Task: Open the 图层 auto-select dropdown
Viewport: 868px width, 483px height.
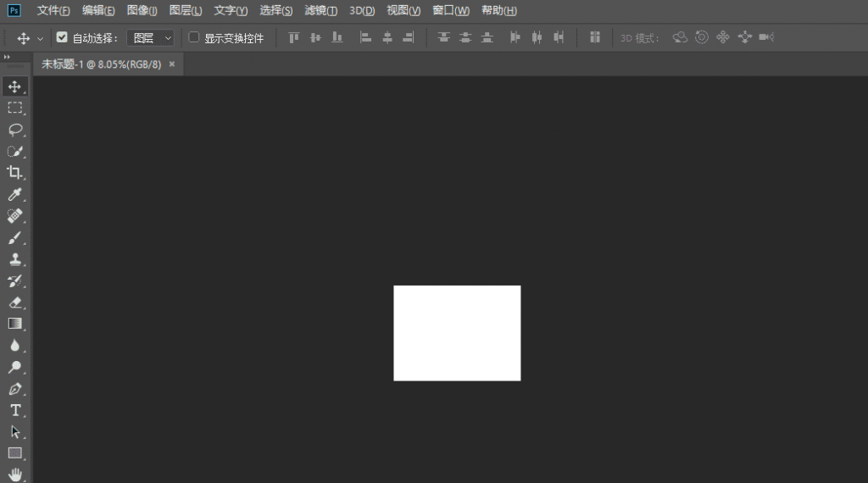Action: coord(151,37)
